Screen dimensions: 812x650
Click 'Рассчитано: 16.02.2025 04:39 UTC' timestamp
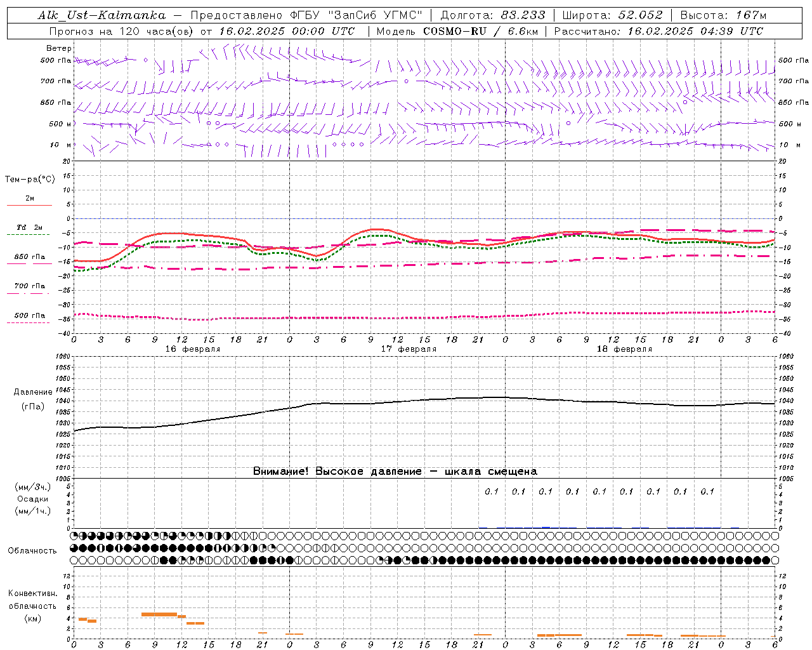pos(658,31)
